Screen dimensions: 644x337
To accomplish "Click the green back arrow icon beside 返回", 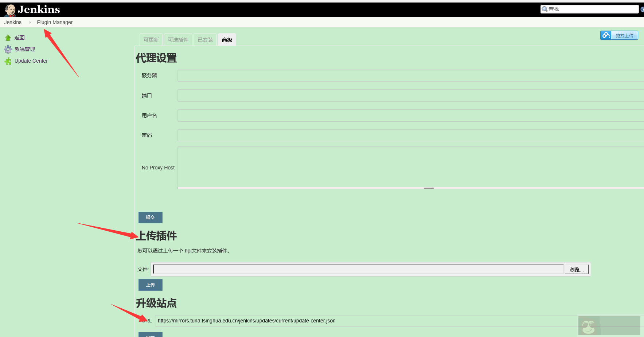I will [x=8, y=37].
